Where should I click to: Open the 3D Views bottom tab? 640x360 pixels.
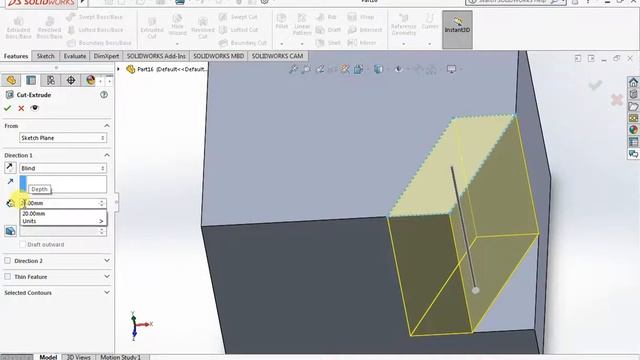coord(78,357)
